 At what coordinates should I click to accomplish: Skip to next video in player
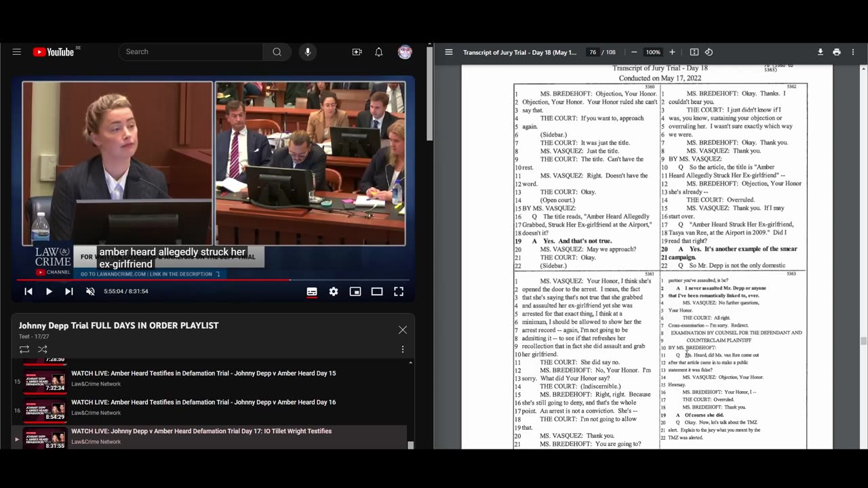tap(69, 291)
